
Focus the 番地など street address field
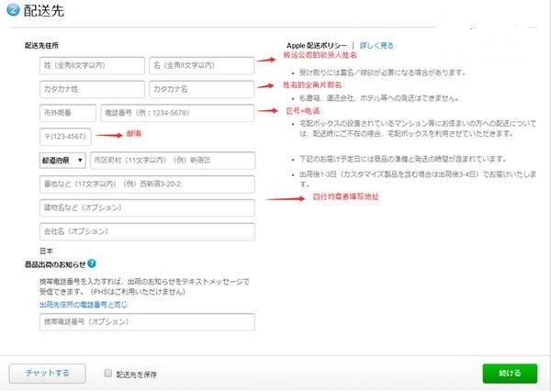(x=146, y=184)
